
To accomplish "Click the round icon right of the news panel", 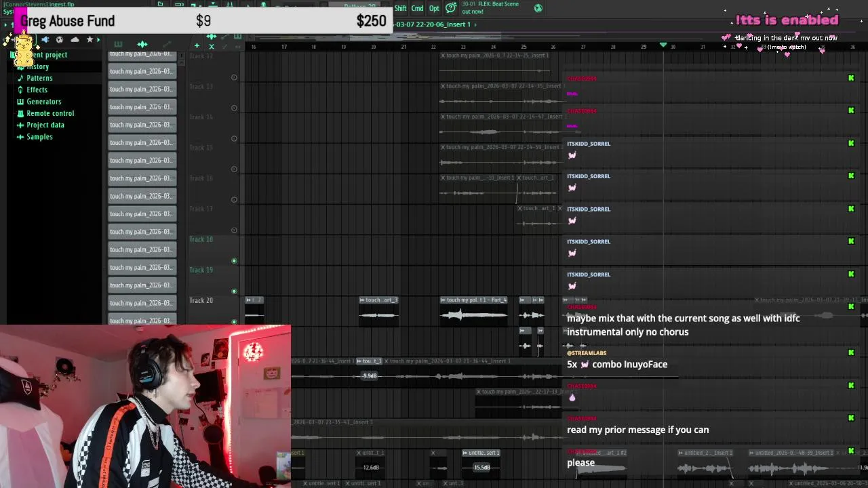I will [538, 8].
